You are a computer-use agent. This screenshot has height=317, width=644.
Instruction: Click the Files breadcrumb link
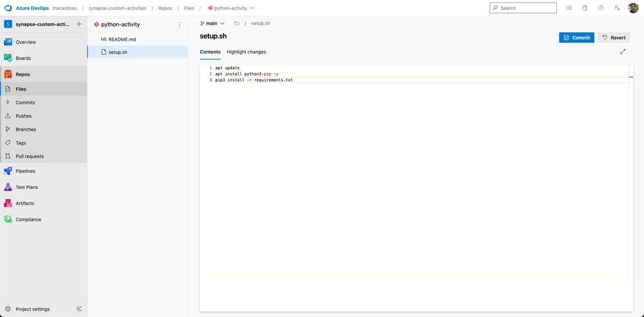point(190,8)
